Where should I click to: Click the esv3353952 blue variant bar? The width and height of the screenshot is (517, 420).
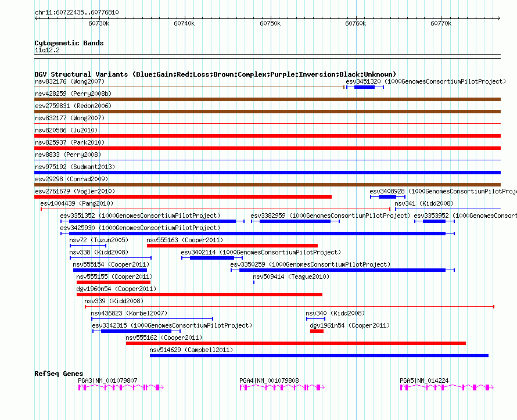435,221
